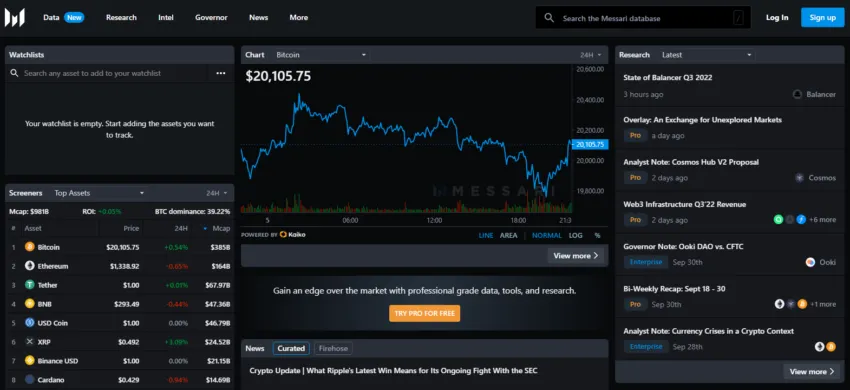
Task: Toggle the percent (%) chart scale
Action: (x=597, y=235)
